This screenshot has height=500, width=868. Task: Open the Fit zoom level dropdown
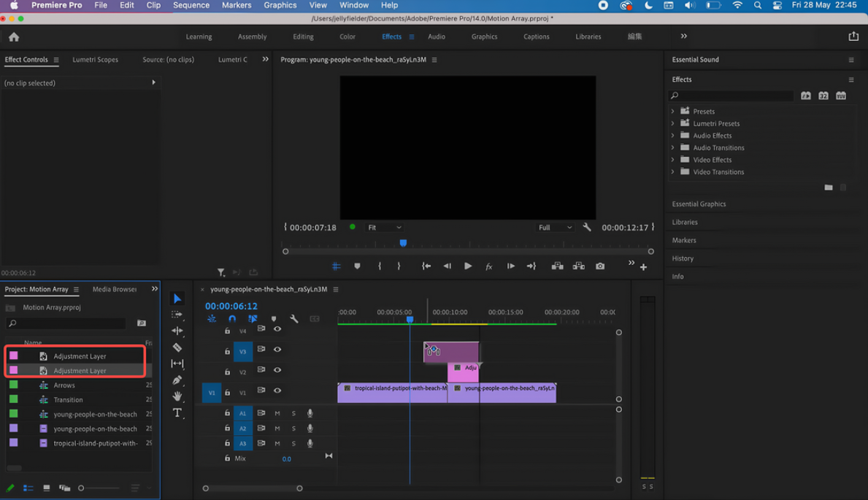[384, 228]
